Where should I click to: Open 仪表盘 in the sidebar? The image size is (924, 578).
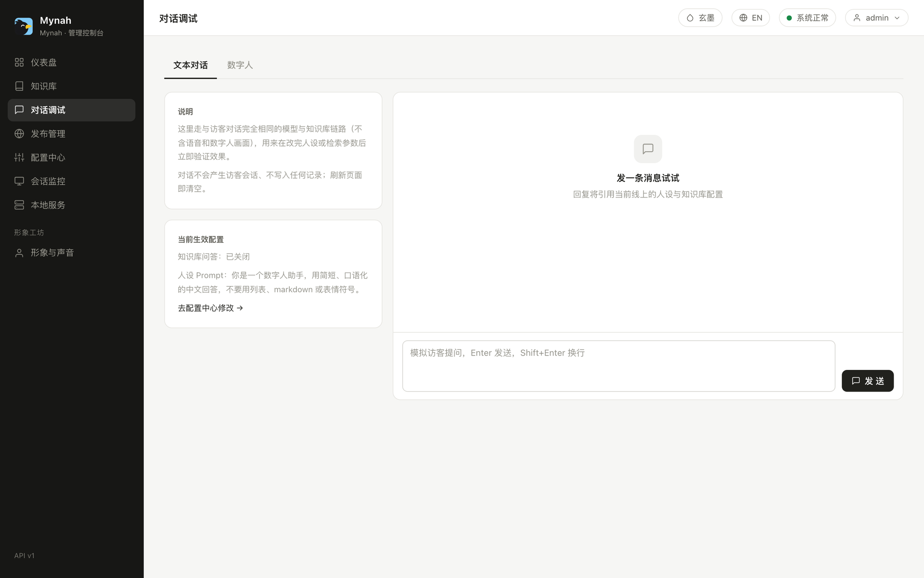[x=71, y=62]
